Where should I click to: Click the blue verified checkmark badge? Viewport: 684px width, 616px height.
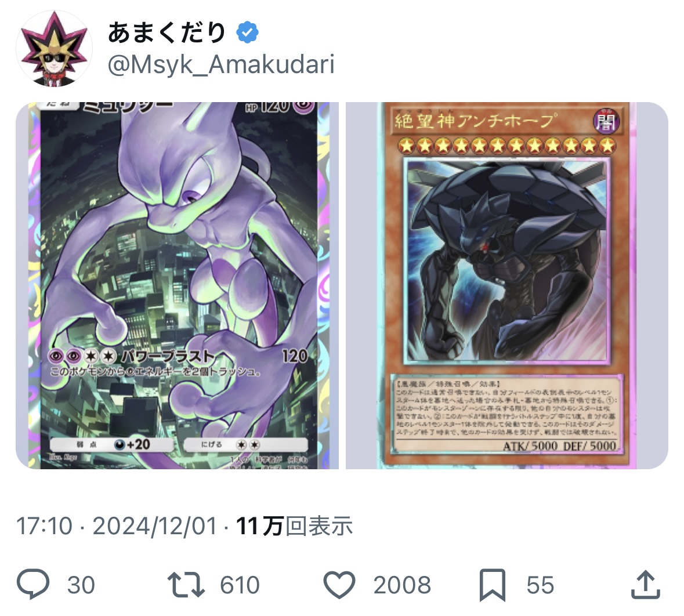point(247,32)
